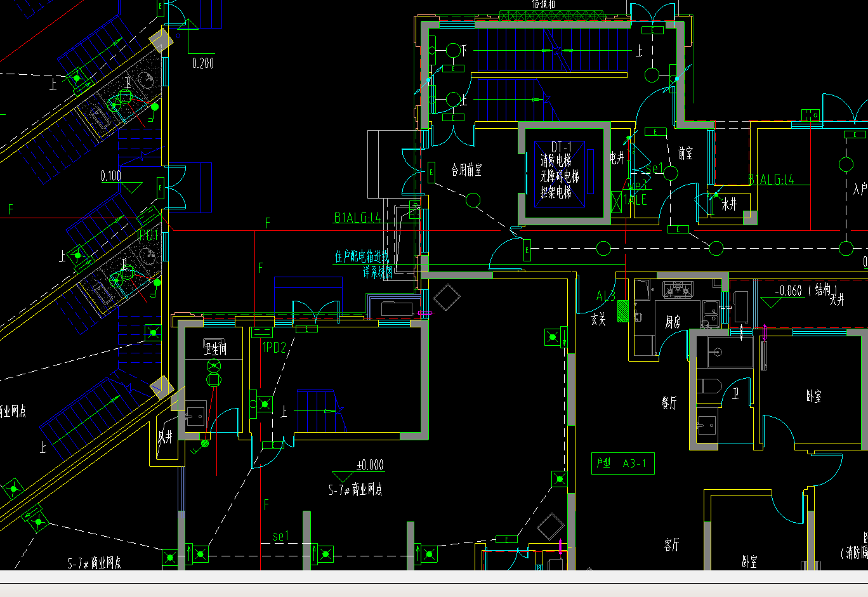Click the 前室 room label
This screenshot has width=868, height=597.
(685, 154)
